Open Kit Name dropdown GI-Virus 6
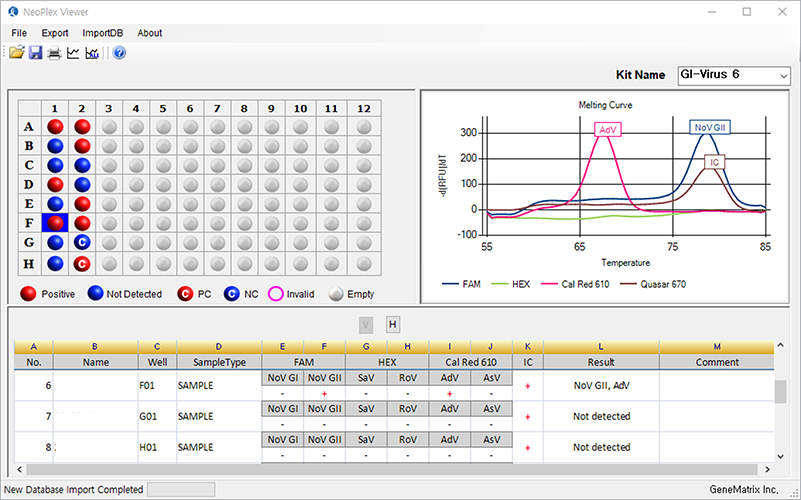The height and width of the screenshot is (500, 801). (734, 75)
